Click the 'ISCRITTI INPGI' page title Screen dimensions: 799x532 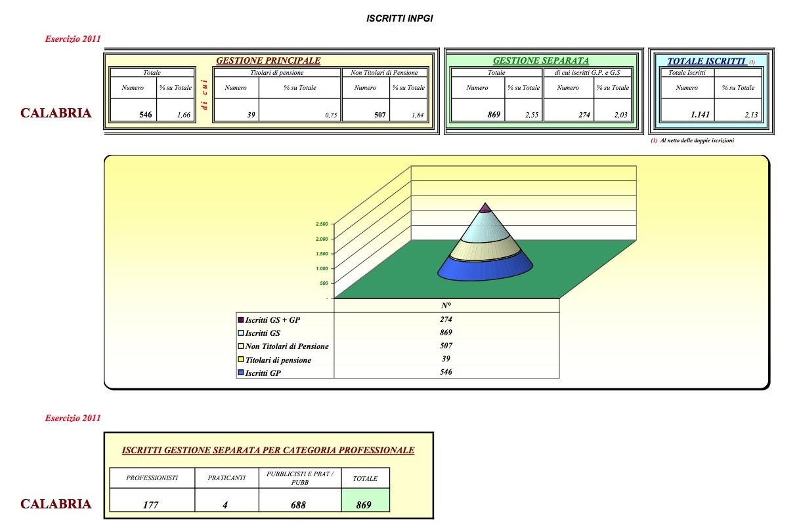point(399,19)
